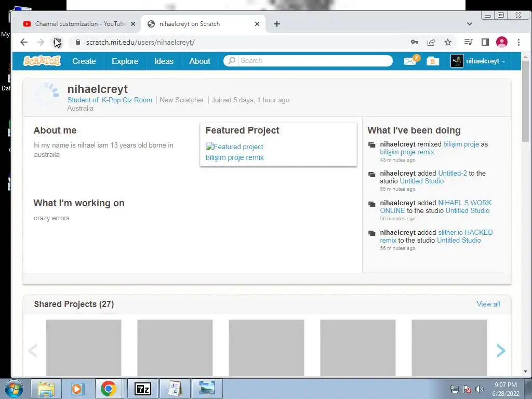Focus the Scratch Search input field
This screenshot has height=399, width=532.
[x=315, y=61]
